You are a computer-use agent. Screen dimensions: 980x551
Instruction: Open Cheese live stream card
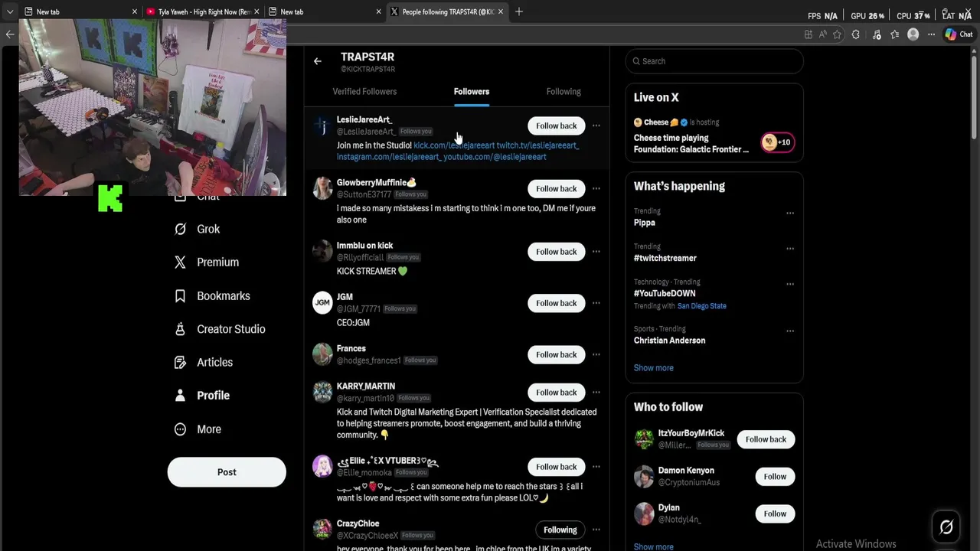pos(714,138)
